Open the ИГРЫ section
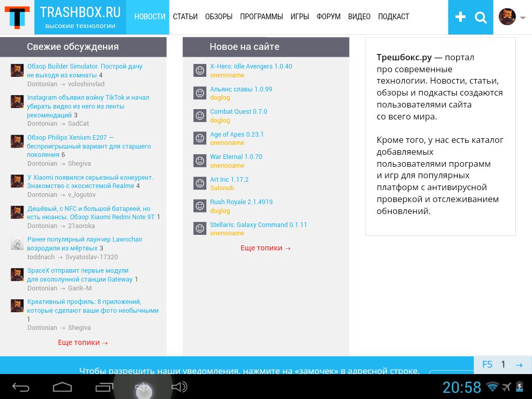 click(x=300, y=17)
